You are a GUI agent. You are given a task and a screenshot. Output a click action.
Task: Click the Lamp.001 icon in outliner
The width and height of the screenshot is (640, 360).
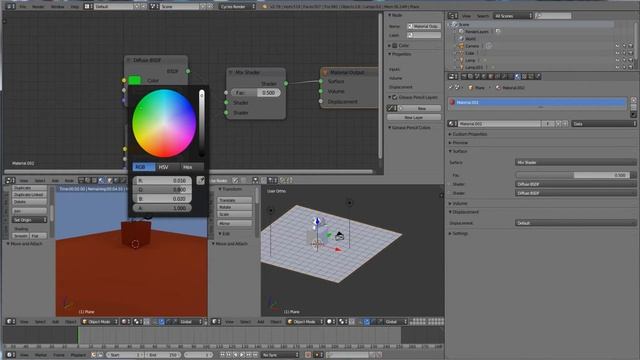(461, 67)
